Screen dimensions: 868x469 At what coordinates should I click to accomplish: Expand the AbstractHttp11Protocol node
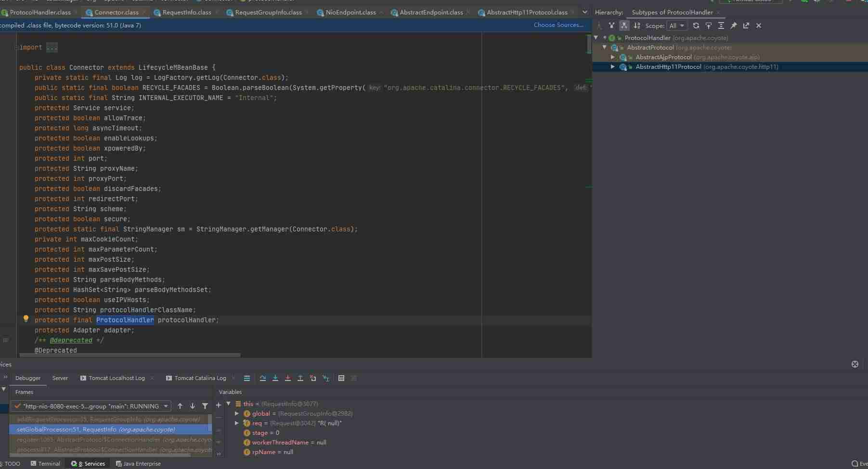pos(613,66)
